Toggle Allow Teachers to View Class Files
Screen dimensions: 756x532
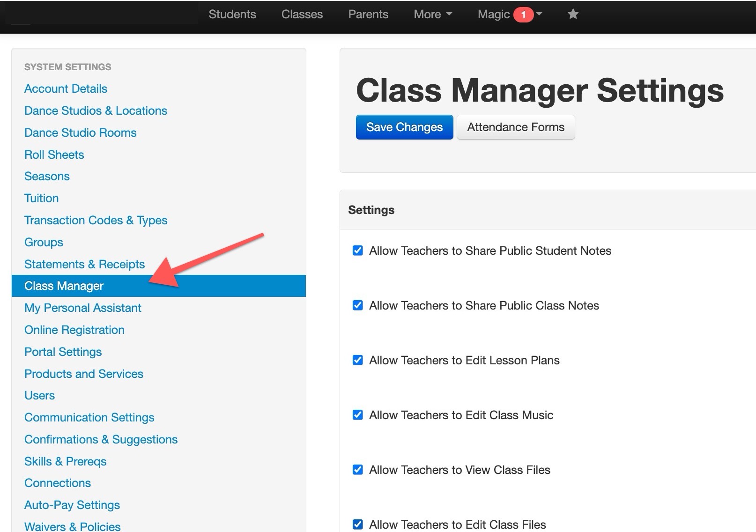pyautogui.click(x=358, y=470)
